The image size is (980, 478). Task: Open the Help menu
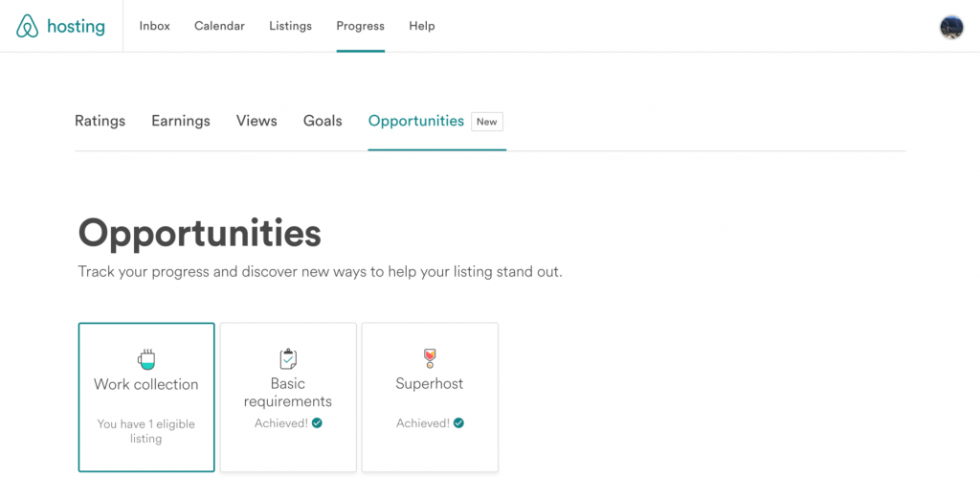422,26
